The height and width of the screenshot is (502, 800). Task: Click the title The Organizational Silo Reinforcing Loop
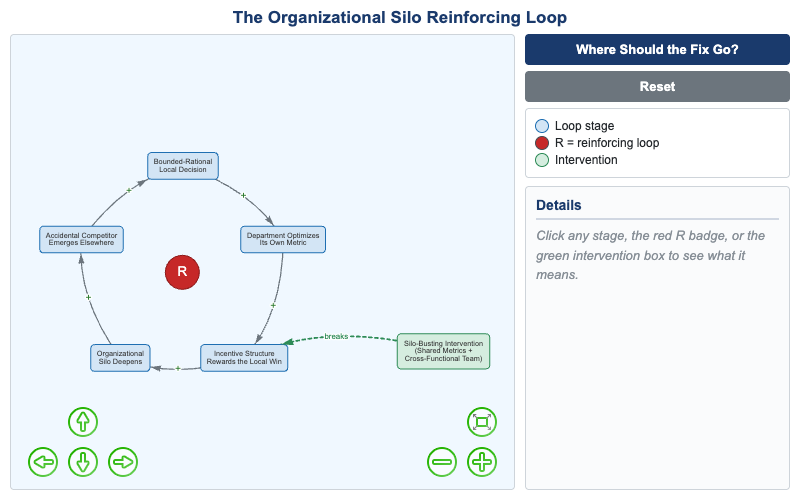click(x=399, y=17)
